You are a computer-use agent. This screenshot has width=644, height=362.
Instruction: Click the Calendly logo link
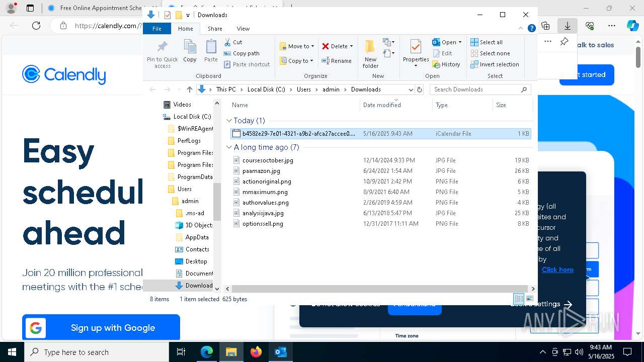tap(64, 75)
